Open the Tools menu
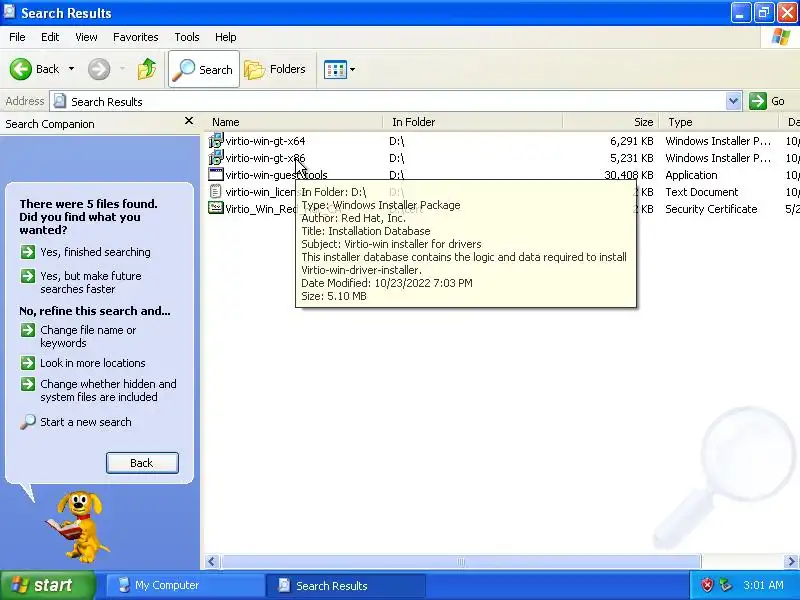 (187, 37)
